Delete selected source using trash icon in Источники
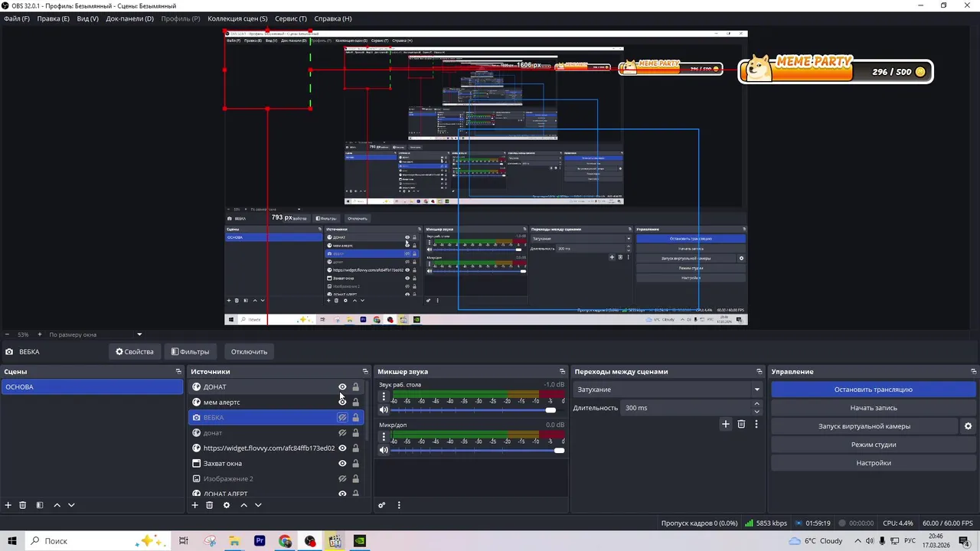980x551 pixels. coord(209,505)
